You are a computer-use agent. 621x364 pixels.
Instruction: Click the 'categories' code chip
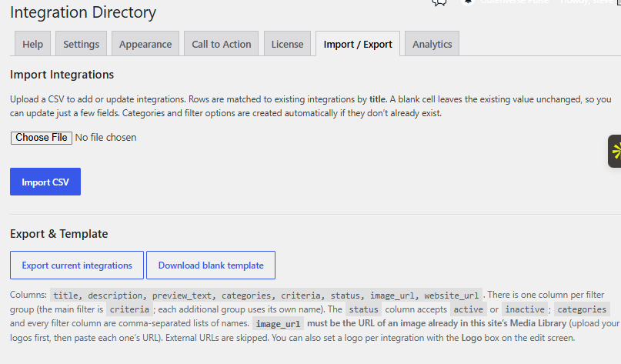click(582, 309)
